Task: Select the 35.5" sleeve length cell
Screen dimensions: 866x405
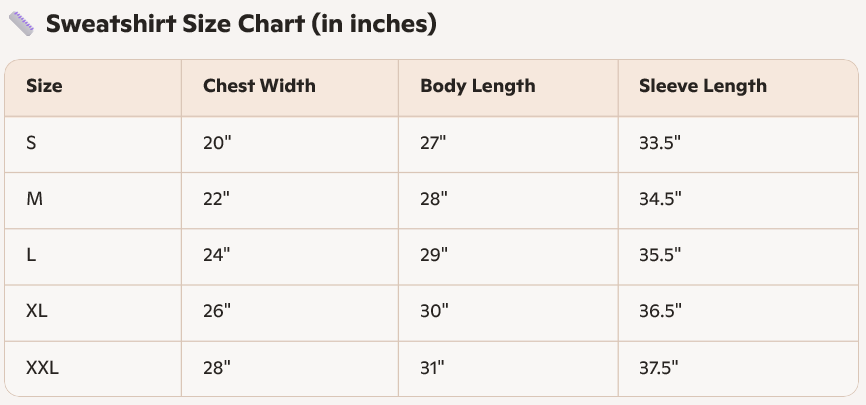Action: [659, 255]
